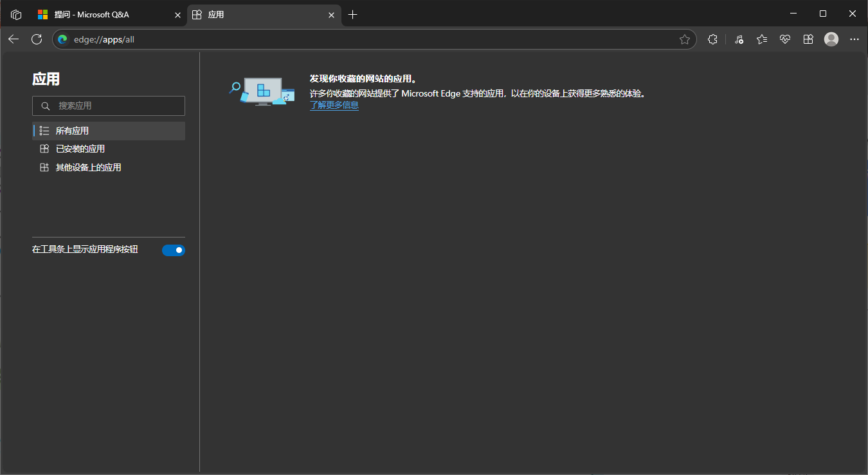This screenshot has width=868, height=475.
Task: Click the 应用 page title
Action: 46,79
